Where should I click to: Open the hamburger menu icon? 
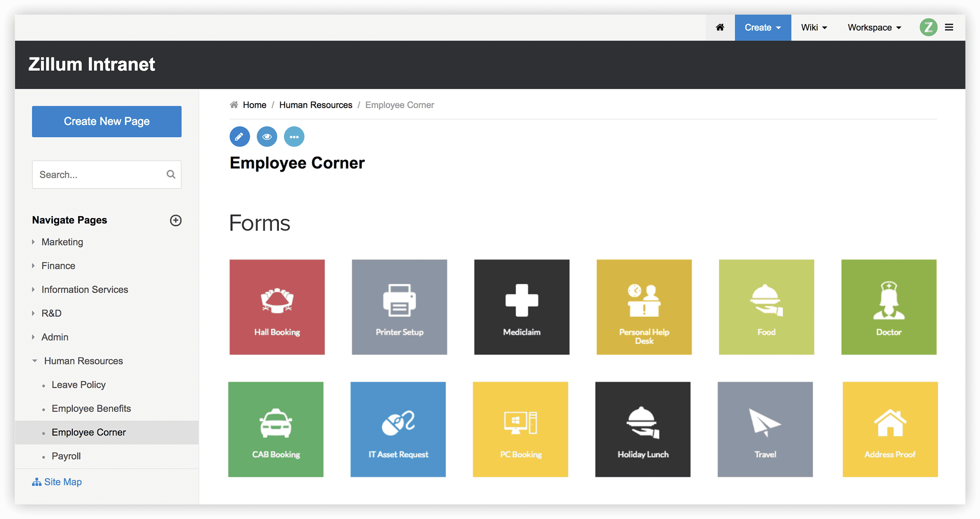949,27
